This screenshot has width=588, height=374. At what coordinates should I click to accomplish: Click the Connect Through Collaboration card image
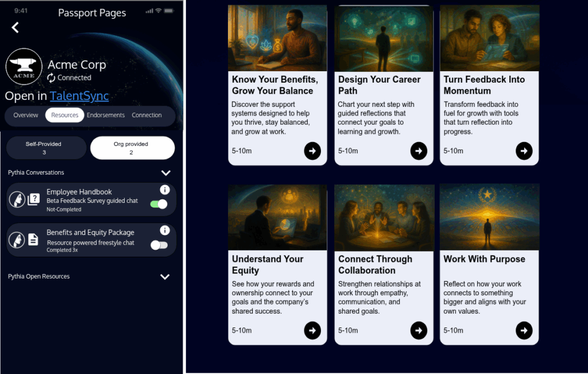click(x=384, y=217)
